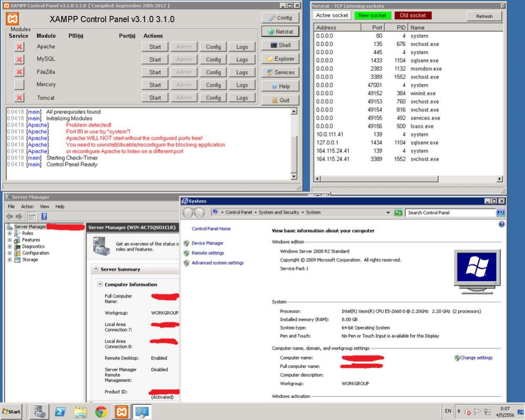The height and width of the screenshot is (420, 525).
Task: Click the Old socket red legend
Action: point(413,15)
